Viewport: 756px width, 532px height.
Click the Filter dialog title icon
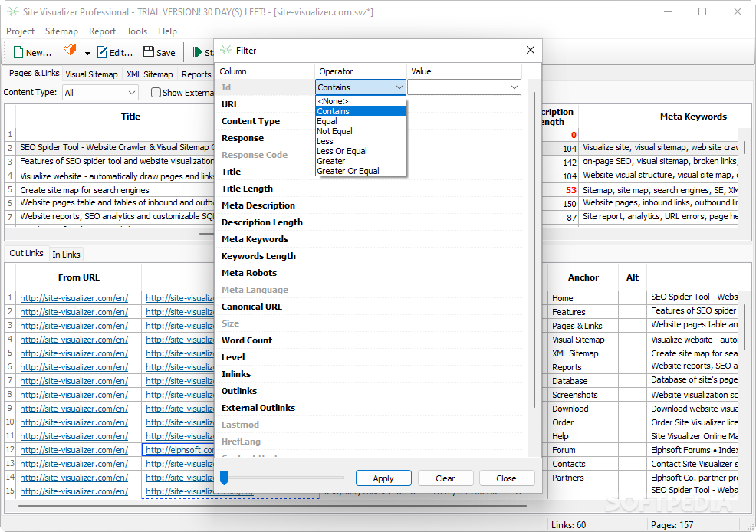click(226, 50)
